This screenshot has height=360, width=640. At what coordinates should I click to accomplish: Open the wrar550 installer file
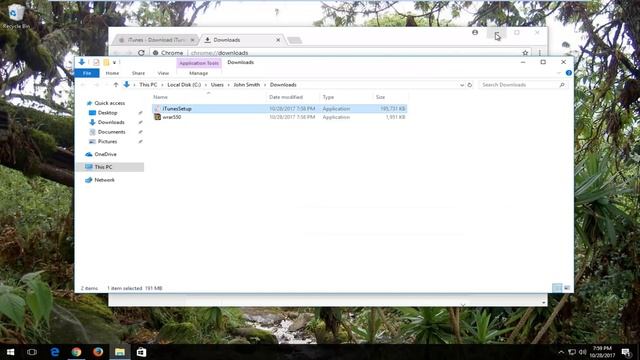click(x=171, y=117)
